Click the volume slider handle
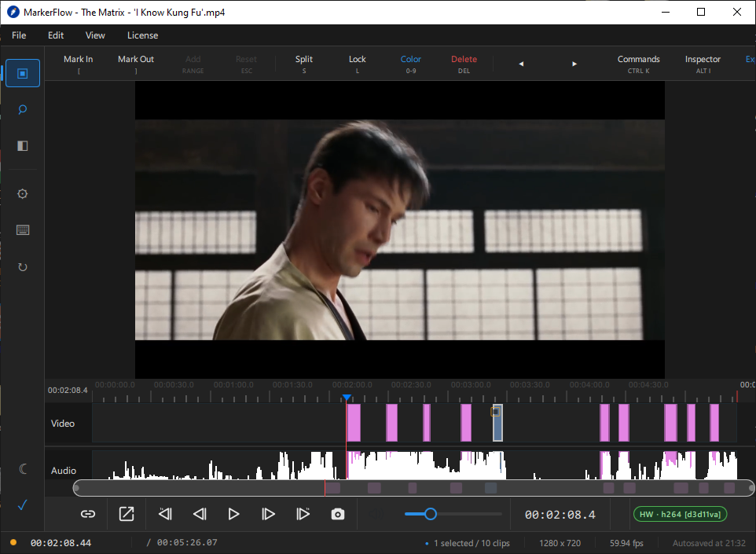756x554 pixels. tap(431, 514)
